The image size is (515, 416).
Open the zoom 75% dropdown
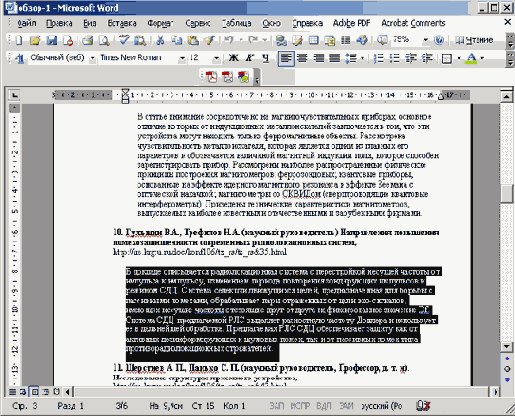click(426, 40)
